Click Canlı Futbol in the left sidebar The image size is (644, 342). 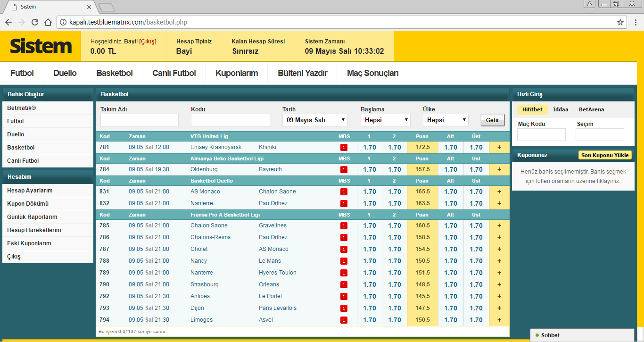48,161
